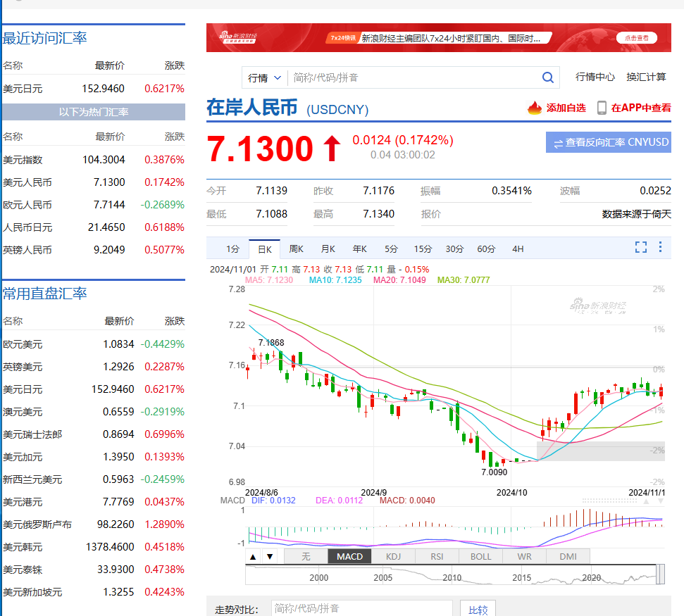Click the 2000 mark on history timeline
This screenshot has width=684, height=616.
pyautogui.click(x=319, y=578)
